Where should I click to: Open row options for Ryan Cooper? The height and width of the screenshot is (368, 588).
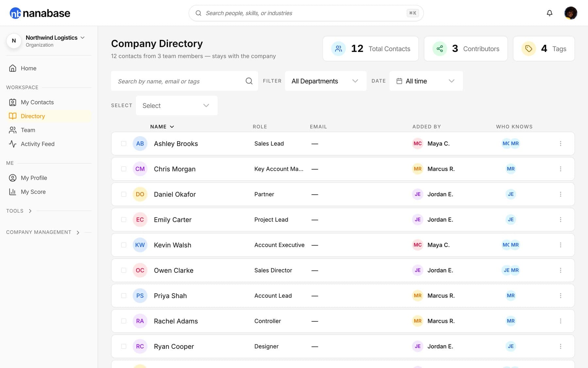(x=561, y=346)
